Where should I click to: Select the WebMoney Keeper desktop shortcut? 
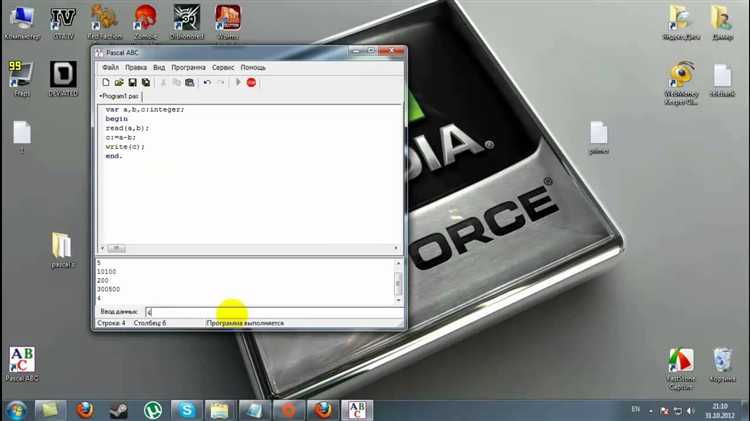pyautogui.click(x=682, y=82)
